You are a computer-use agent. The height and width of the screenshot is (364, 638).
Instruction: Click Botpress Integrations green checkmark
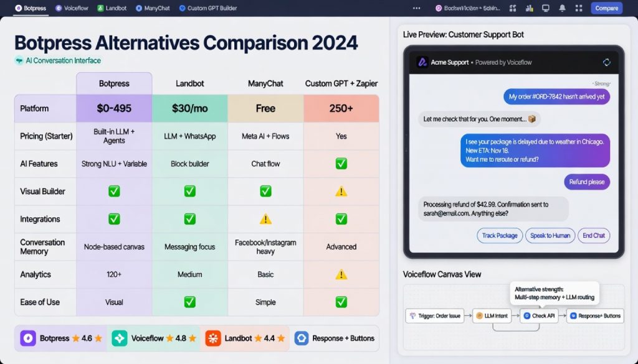(x=114, y=219)
